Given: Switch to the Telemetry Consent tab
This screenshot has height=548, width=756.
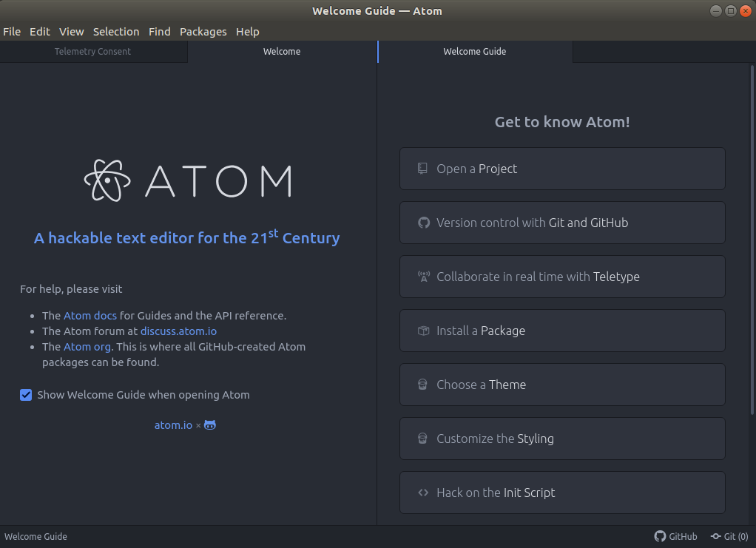Looking at the screenshot, I should point(92,52).
